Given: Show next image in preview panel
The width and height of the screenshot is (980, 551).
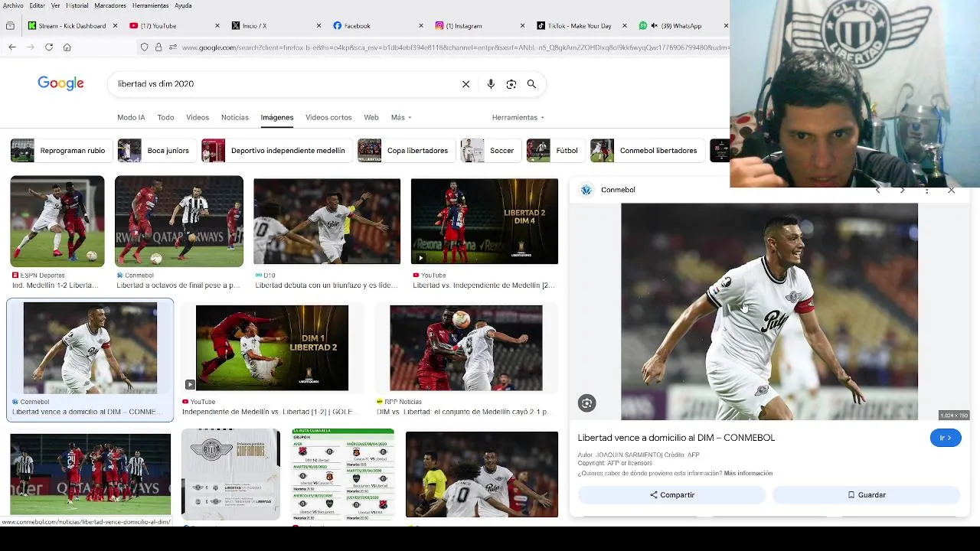Looking at the screenshot, I should (902, 190).
